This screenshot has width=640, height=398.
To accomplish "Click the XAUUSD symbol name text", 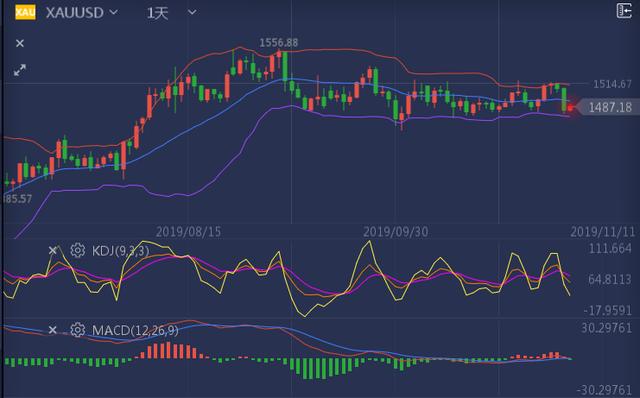I will tap(75, 13).
